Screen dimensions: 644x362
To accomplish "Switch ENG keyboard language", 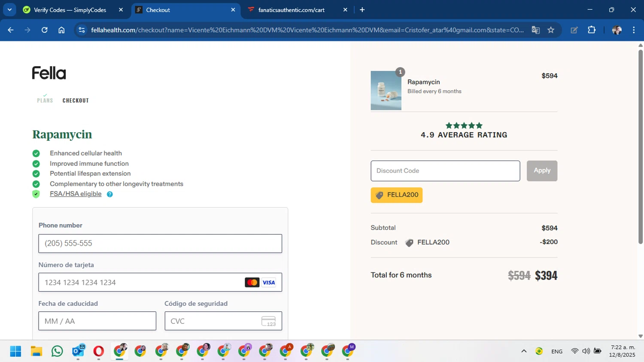I will click(557, 351).
